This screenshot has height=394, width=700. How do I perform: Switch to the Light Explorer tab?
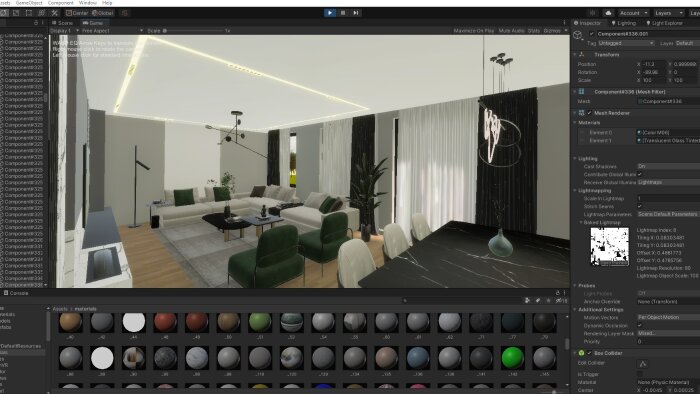664,23
